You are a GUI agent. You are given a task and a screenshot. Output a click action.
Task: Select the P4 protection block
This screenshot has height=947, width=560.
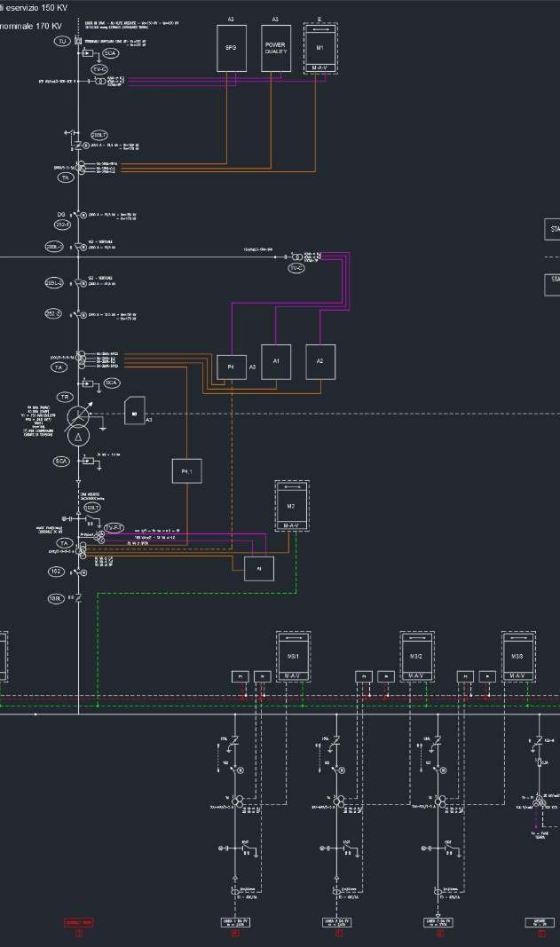232,367
